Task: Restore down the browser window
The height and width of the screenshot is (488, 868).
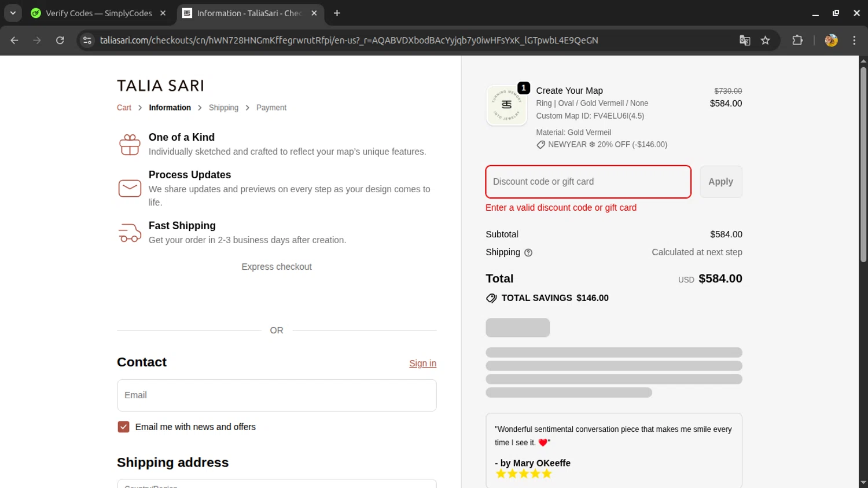Action: click(x=836, y=13)
